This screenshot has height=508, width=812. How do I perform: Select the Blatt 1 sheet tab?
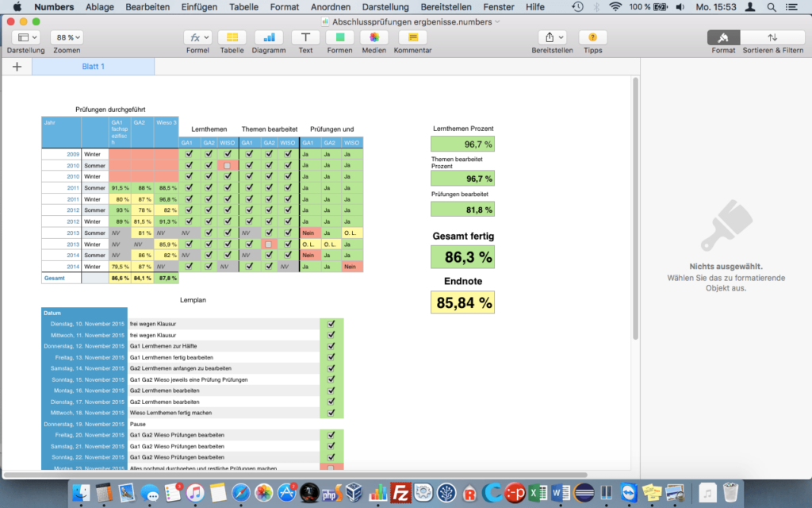(94, 67)
